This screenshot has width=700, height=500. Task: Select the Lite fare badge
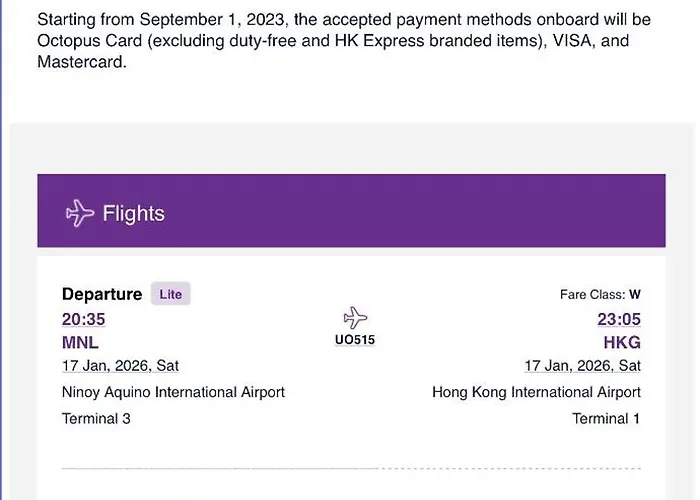(x=171, y=294)
